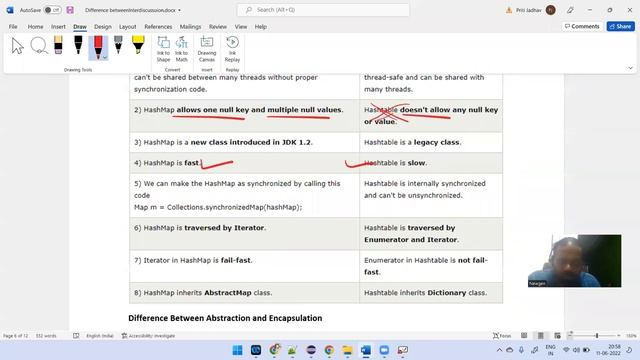Start Ink Replay
Viewport: 640px width, 360px height.
(232, 49)
